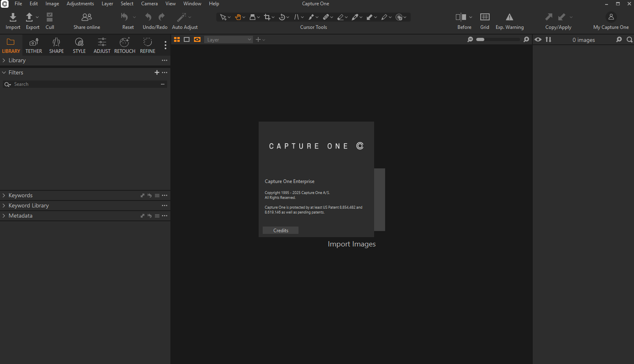Select the Radial Mask cursor tool
This screenshot has height=364, width=634.
399,17
